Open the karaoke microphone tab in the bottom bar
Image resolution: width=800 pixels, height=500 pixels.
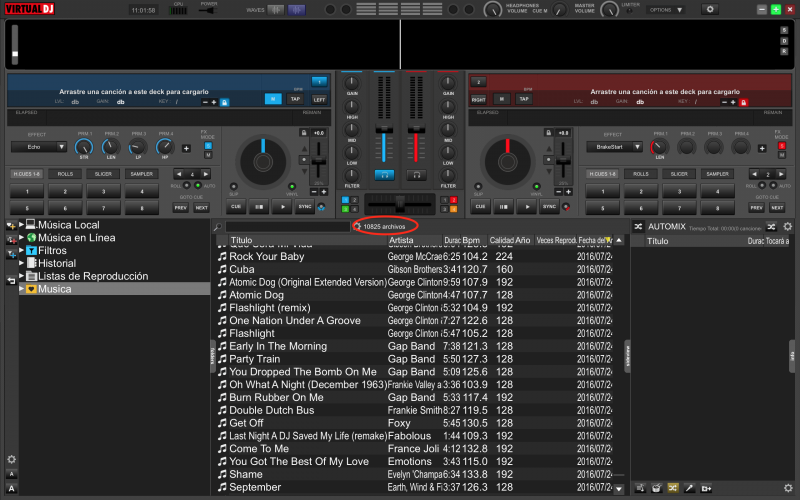[689, 488]
